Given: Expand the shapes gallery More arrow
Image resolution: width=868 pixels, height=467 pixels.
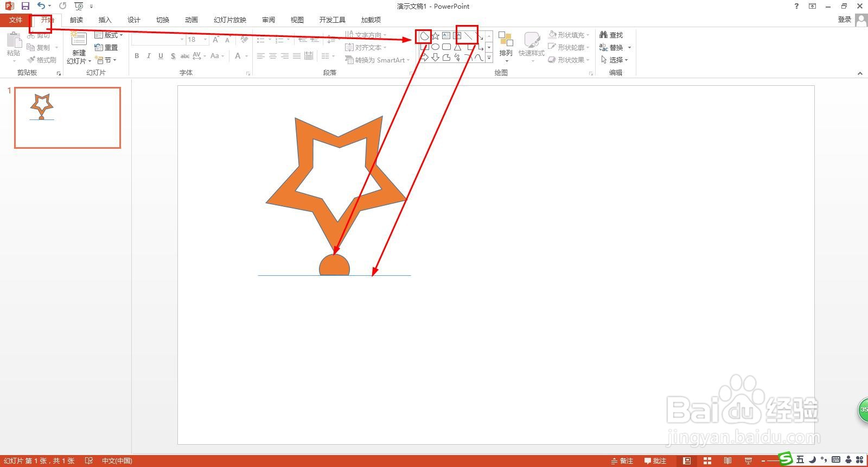Looking at the screenshot, I should [x=489, y=58].
